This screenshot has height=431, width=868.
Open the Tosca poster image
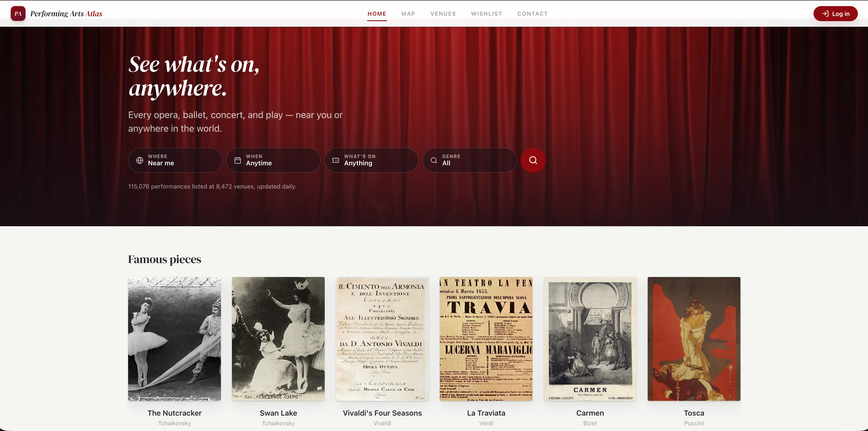[x=694, y=339]
